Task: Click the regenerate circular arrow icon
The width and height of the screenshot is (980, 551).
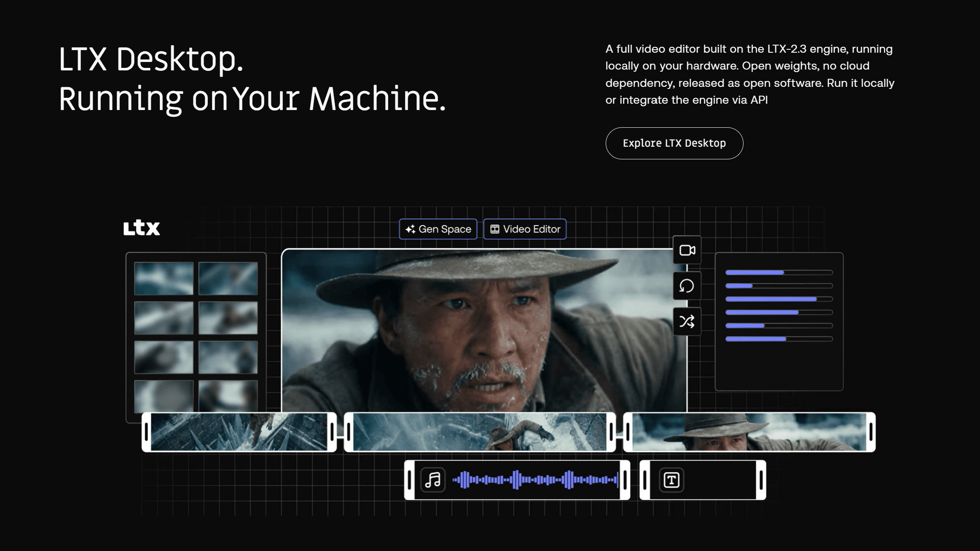Action: click(687, 286)
